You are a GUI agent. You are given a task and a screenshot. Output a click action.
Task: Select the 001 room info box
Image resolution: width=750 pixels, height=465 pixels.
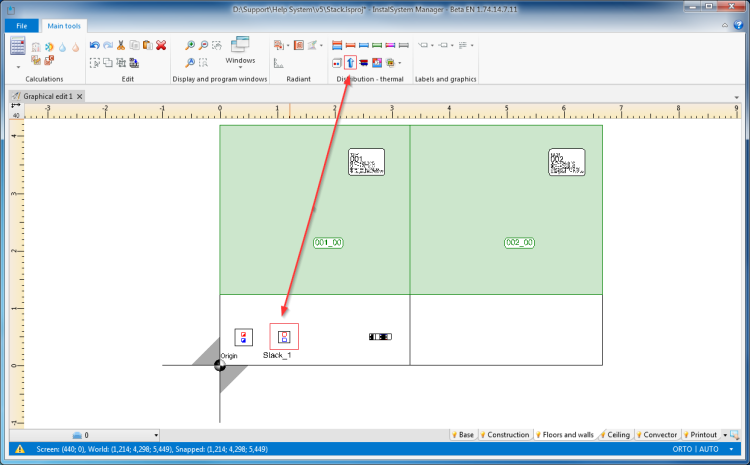coord(366,162)
